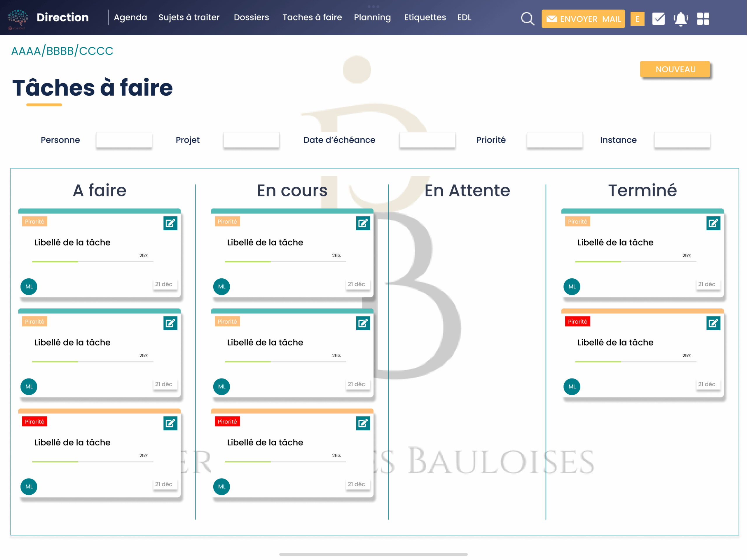Open the Personne filter field
The width and height of the screenshot is (747, 560).
pyautogui.click(x=124, y=139)
